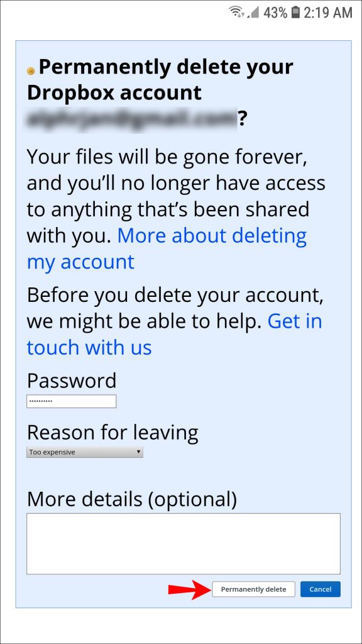Click the Reason for leaving label

[x=112, y=432]
